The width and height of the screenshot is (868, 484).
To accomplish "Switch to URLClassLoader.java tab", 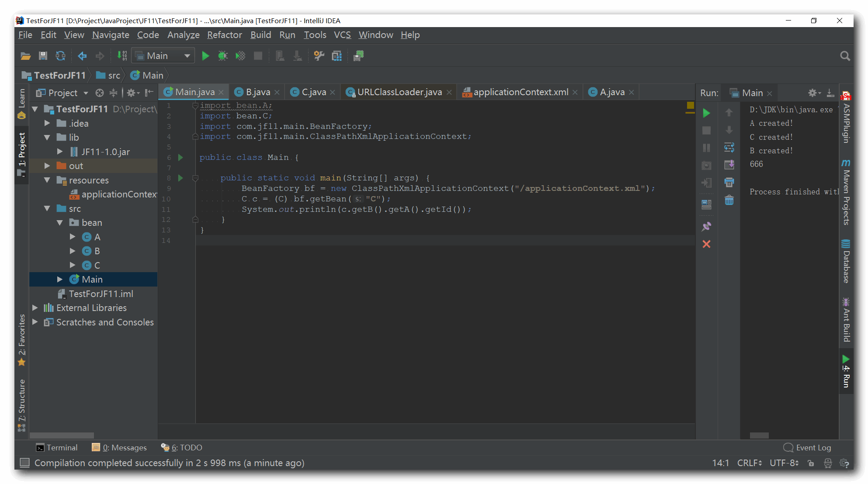I will [399, 92].
